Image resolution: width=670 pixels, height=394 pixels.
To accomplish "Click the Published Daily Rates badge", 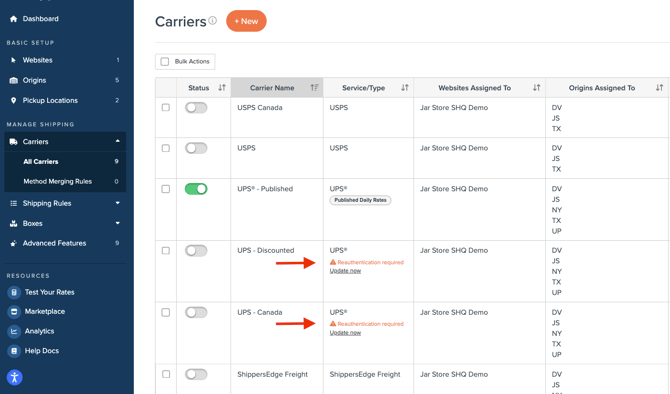I will (360, 200).
